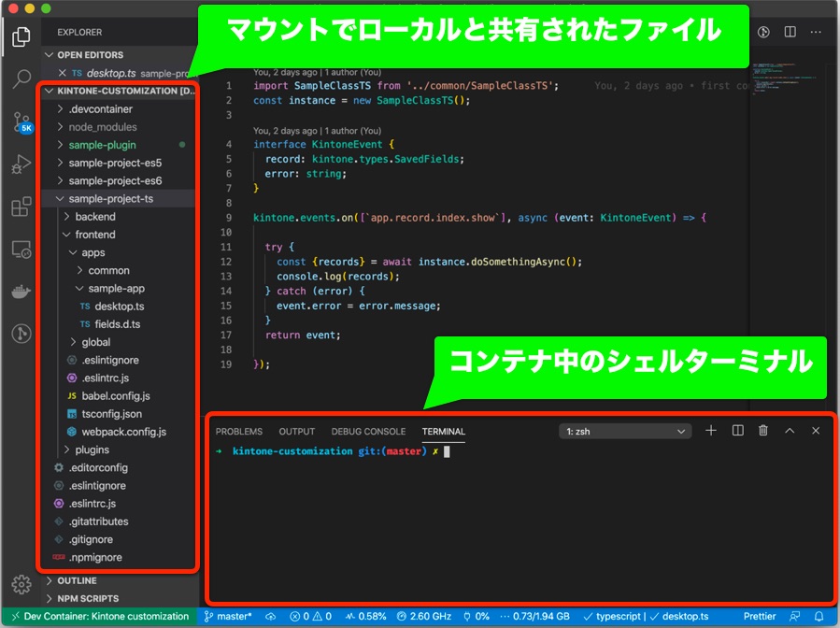This screenshot has width=840, height=628.
Task: Select terminal from the '1: zsh' dropdown
Action: tap(625, 432)
